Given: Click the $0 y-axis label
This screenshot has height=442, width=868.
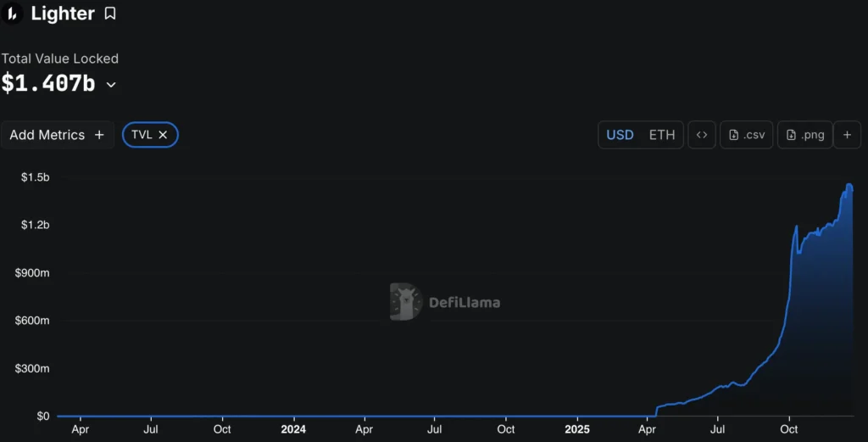Looking at the screenshot, I should tap(42, 416).
